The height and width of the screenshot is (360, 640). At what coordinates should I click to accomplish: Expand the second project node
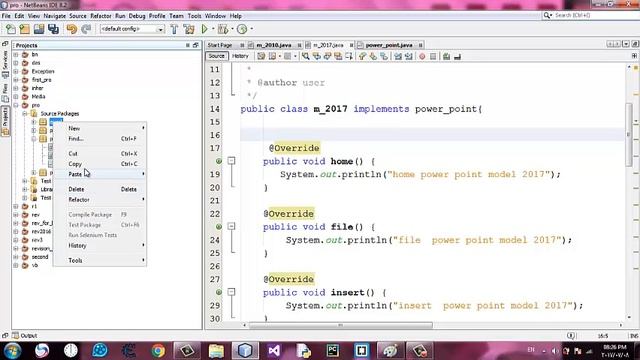[x=16, y=257]
